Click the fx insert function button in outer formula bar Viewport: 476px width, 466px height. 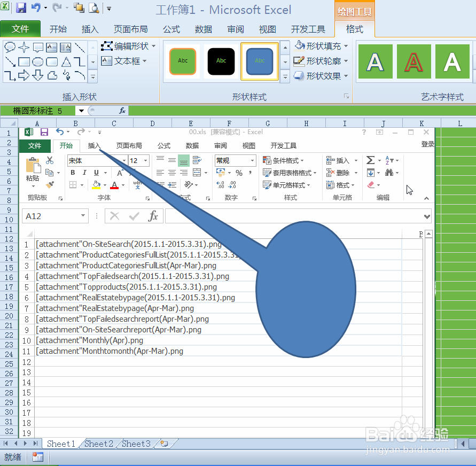(x=122, y=111)
